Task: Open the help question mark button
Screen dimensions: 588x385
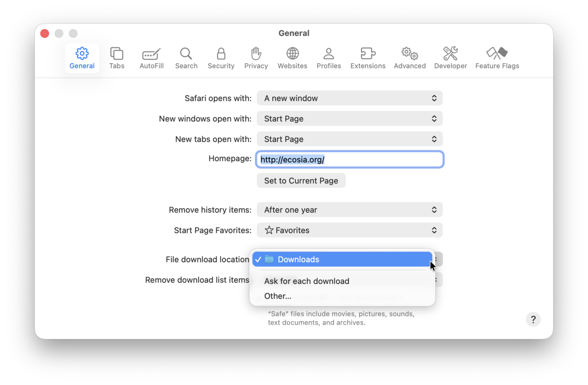Action: click(x=533, y=319)
